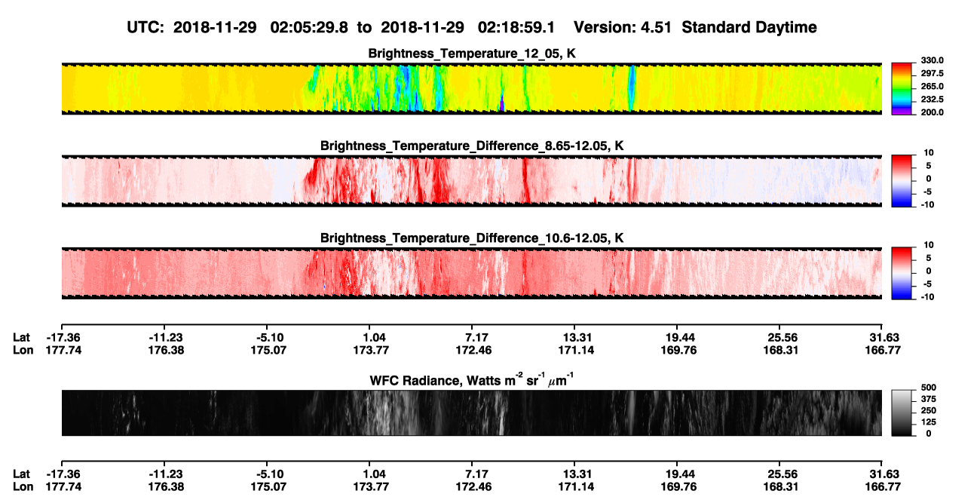Click the Brightness_Temperature_12_05 color bar

[901, 89]
